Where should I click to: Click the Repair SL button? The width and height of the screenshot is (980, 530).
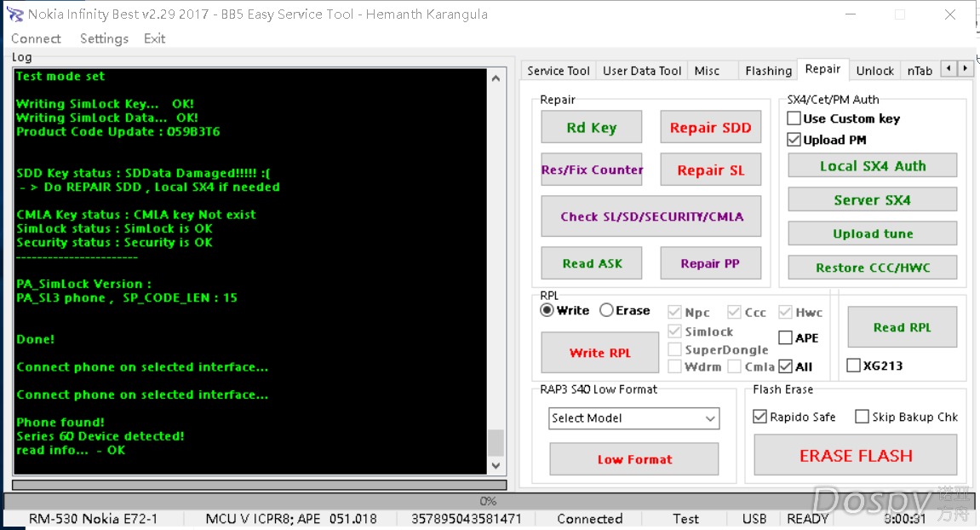click(x=711, y=170)
